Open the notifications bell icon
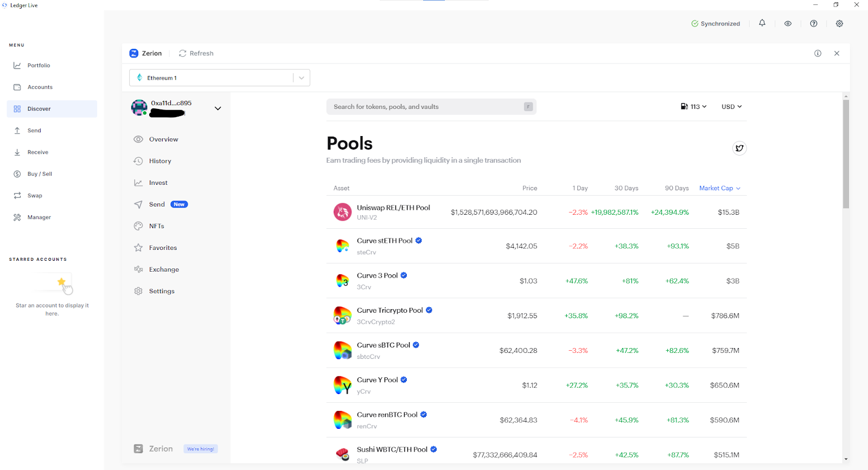868x470 pixels. 762,23
